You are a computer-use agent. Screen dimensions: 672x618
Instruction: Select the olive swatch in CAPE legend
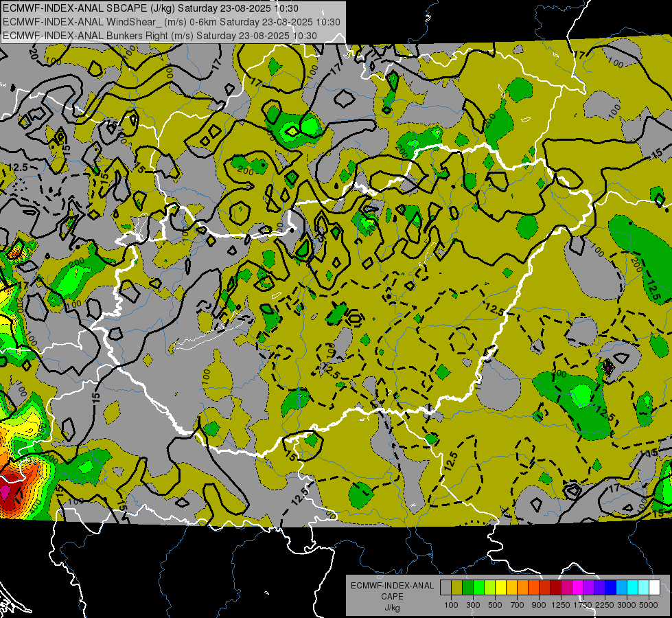pyautogui.click(x=456, y=588)
